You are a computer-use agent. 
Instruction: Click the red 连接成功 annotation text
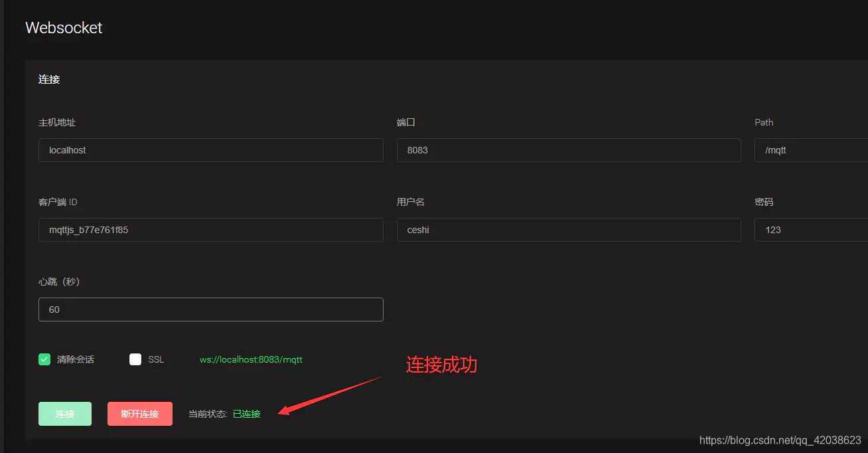[441, 365]
